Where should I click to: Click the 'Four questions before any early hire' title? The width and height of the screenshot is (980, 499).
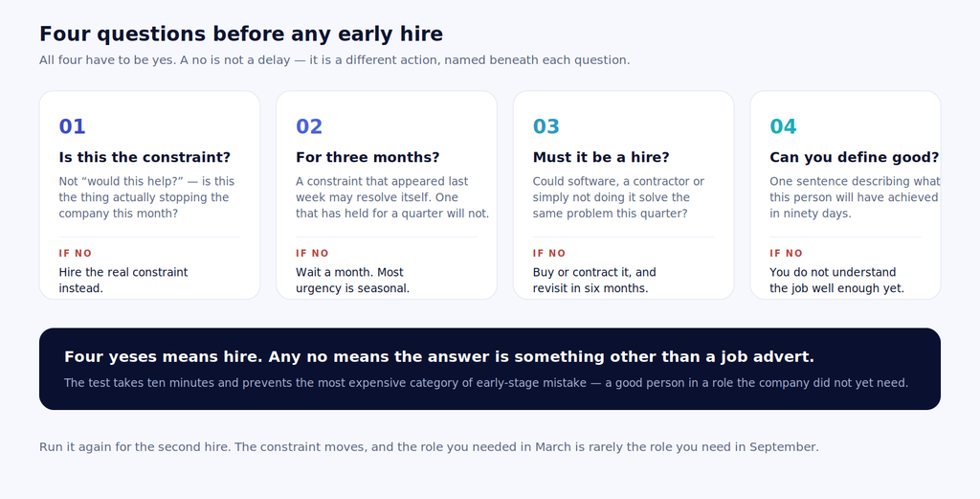coord(240,34)
